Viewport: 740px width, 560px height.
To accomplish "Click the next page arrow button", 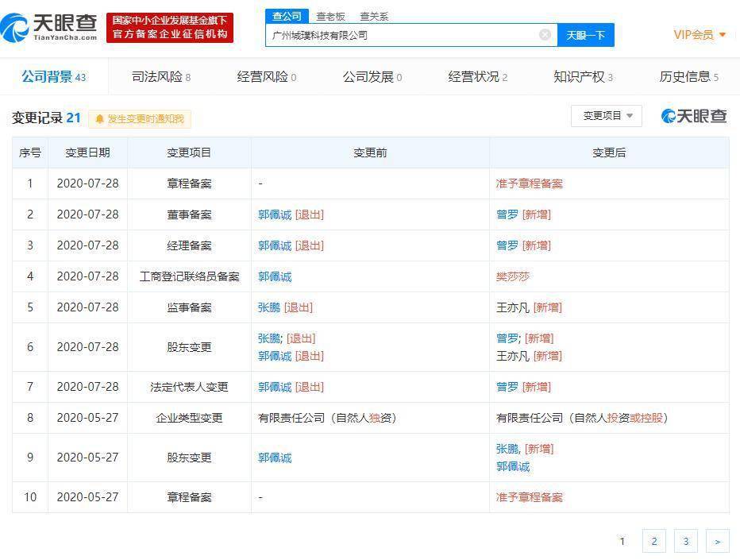I will 717,541.
